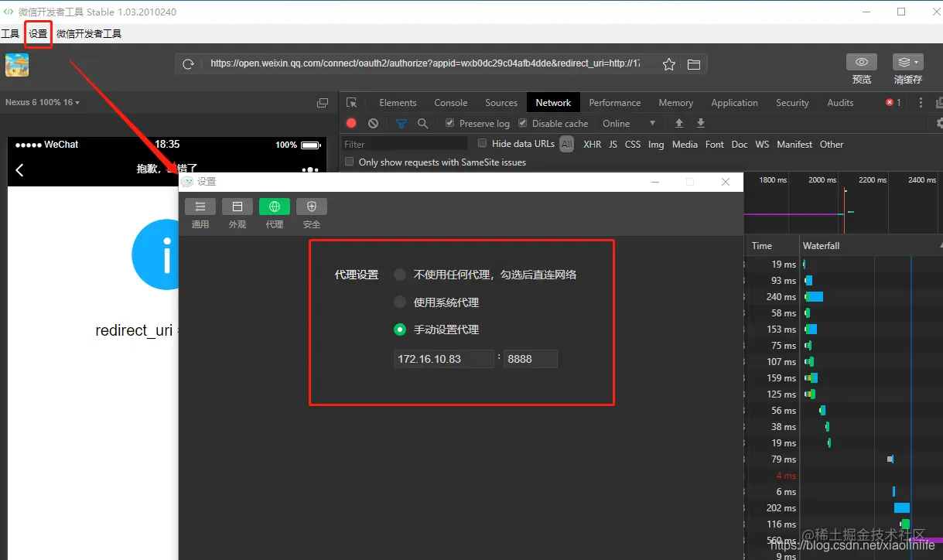Open the bookmarks folder icon
The height and width of the screenshot is (560, 943).
[694, 64]
